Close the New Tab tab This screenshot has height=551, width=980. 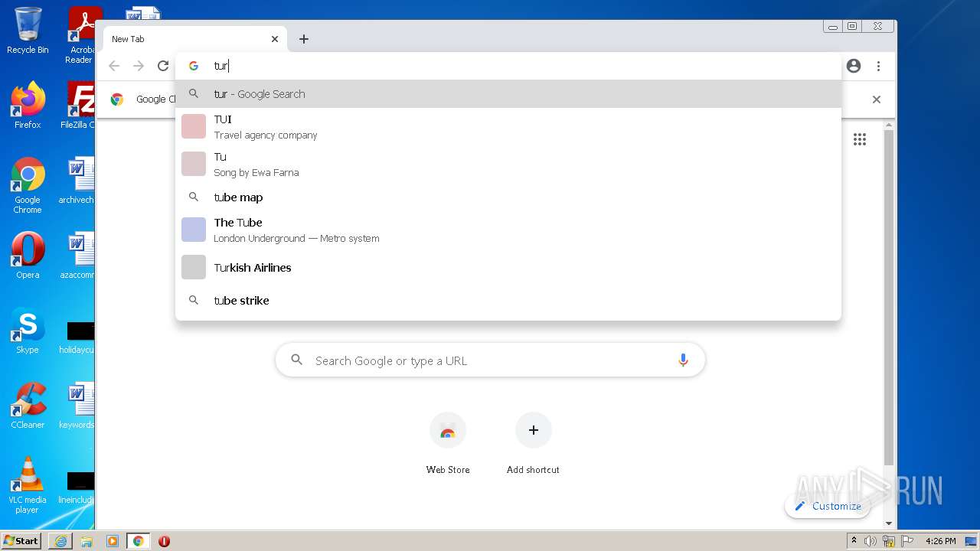pyautogui.click(x=275, y=39)
